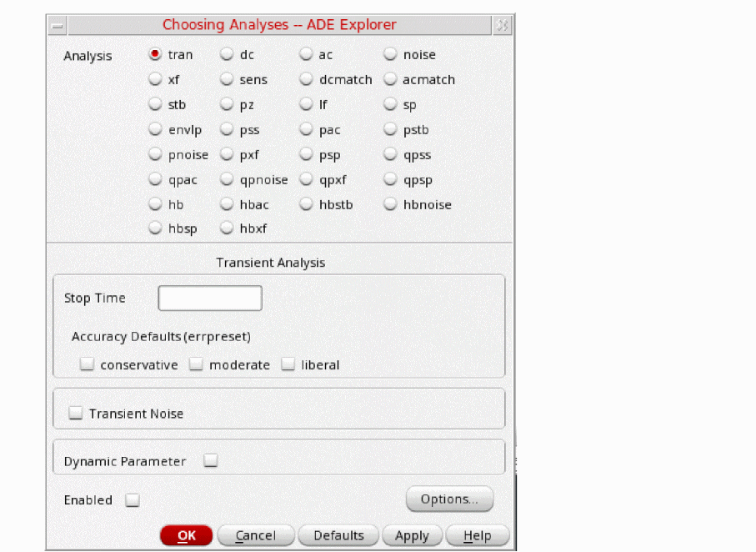The height and width of the screenshot is (552, 756).
Task: Enable the moderate accuracy checkbox
Action: pos(196,364)
